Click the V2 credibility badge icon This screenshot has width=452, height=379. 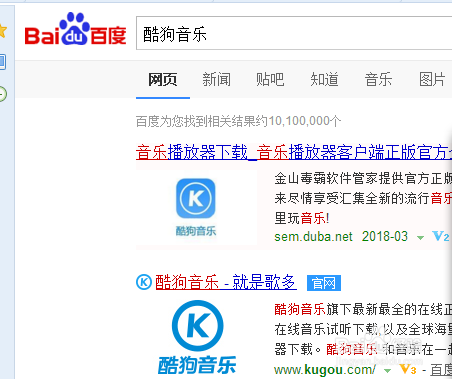click(441, 236)
